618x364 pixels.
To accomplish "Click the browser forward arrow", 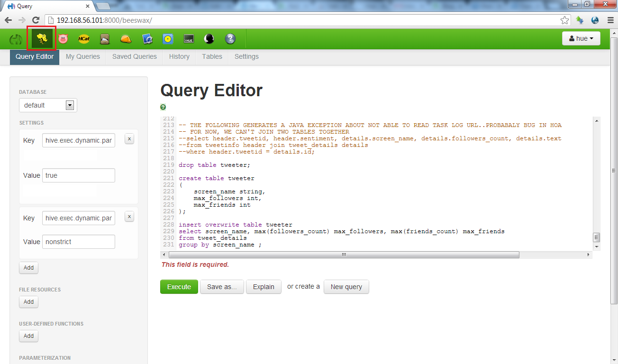I will (22, 20).
